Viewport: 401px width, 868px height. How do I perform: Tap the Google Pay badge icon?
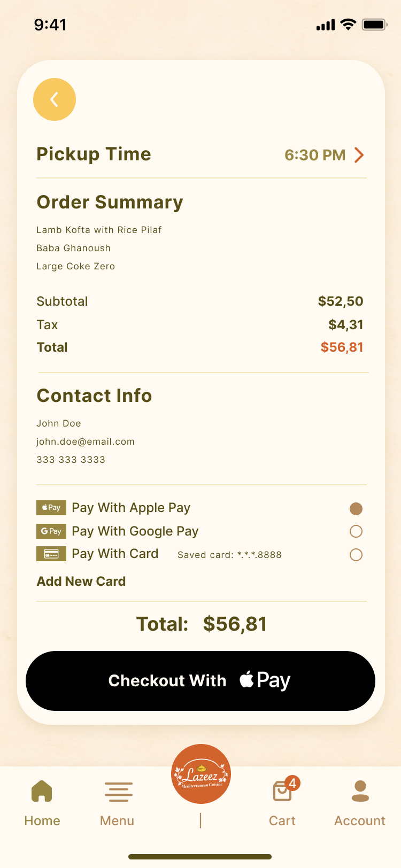pos(51,531)
